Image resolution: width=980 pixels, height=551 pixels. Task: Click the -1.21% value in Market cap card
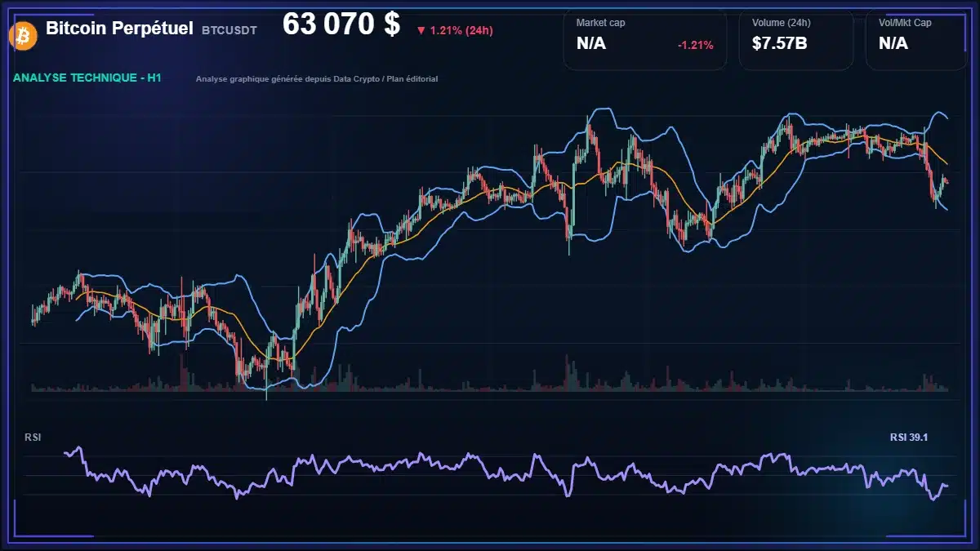(x=695, y=45)
